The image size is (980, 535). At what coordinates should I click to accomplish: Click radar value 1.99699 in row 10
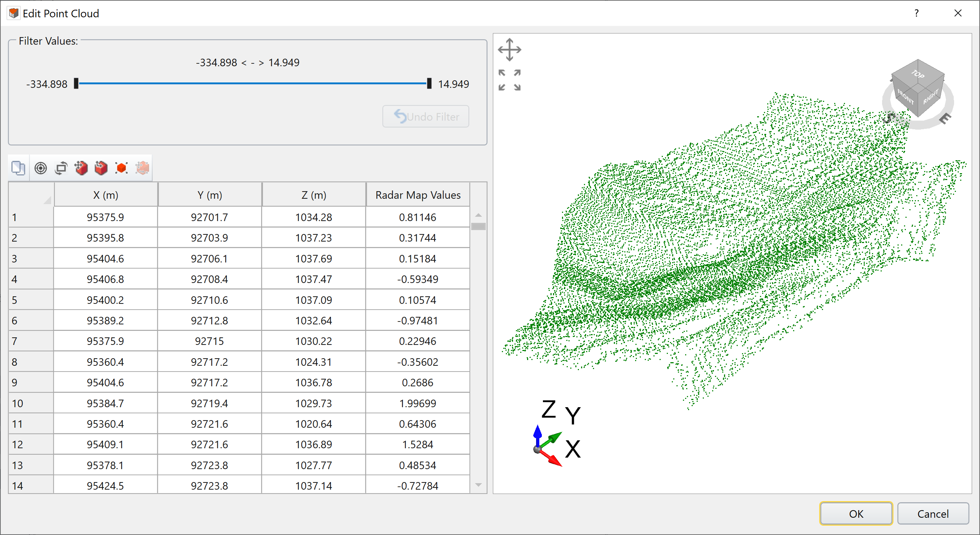[x=418, y=403]
